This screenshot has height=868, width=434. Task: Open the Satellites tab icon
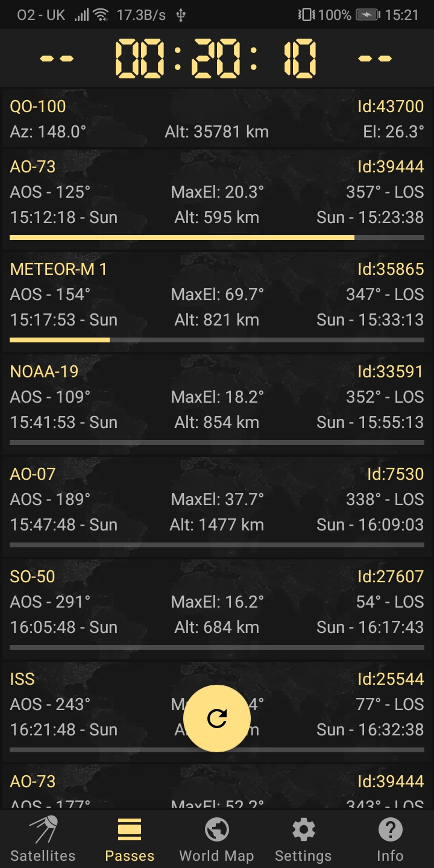point(43,830)
